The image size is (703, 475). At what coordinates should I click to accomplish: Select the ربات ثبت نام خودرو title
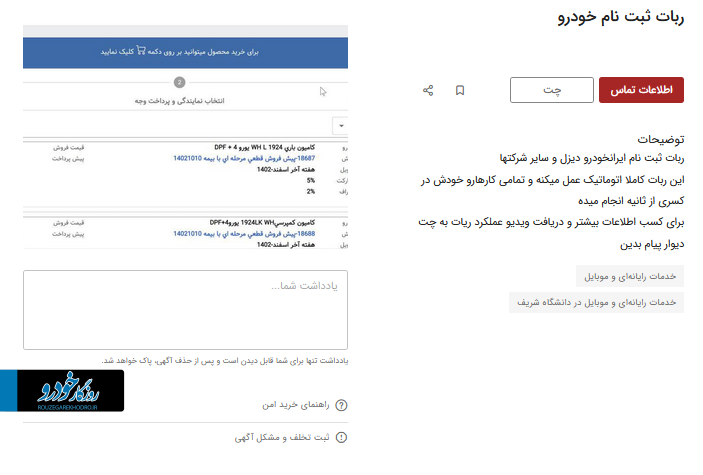point(621,17)
